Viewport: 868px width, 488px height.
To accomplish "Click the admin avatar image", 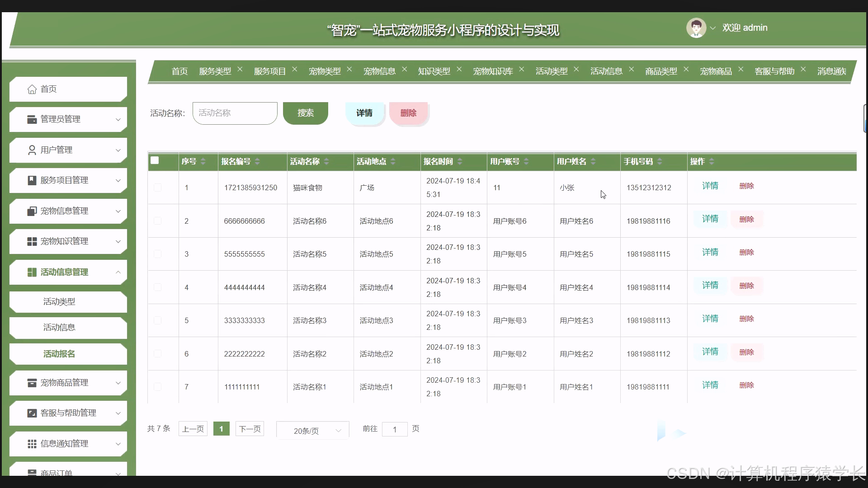I will point(696,28).
